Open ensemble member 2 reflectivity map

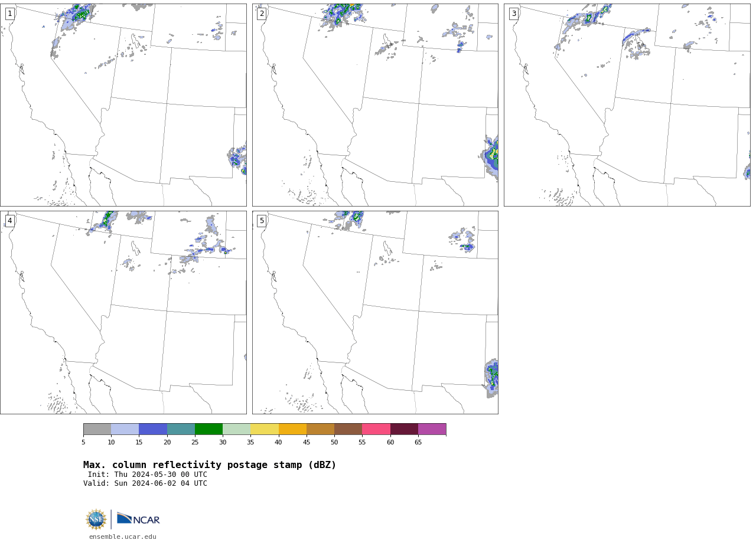point(375,105)
